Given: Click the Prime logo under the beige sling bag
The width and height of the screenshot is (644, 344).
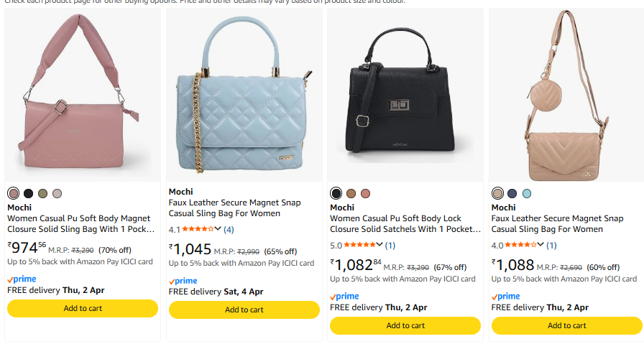Looking at the screenshot, I should pos(505,296).
